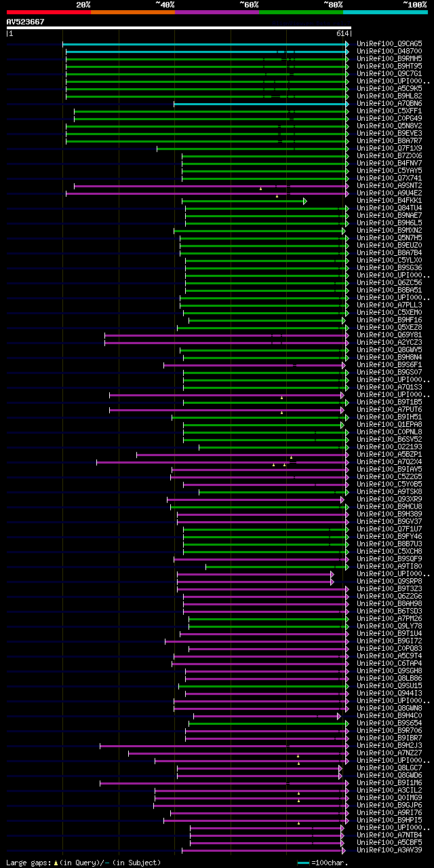Select label UniRef100_C5YLX0

[389, 260]
